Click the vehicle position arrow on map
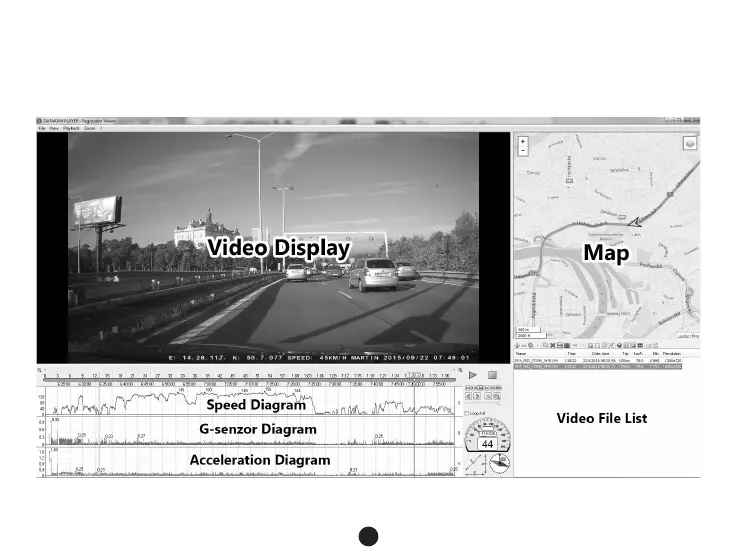Viewport: 737px width, 556px height. point(635,222)
